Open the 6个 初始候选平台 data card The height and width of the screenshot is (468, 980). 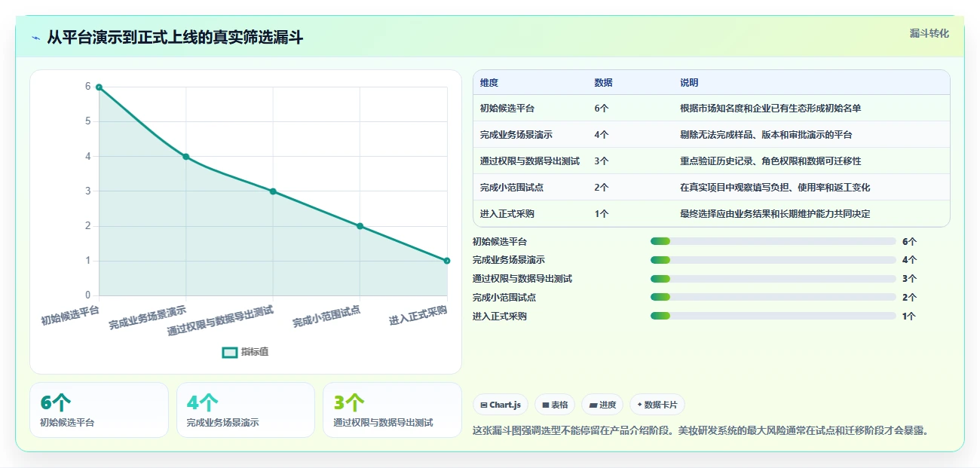click(99, 410)
